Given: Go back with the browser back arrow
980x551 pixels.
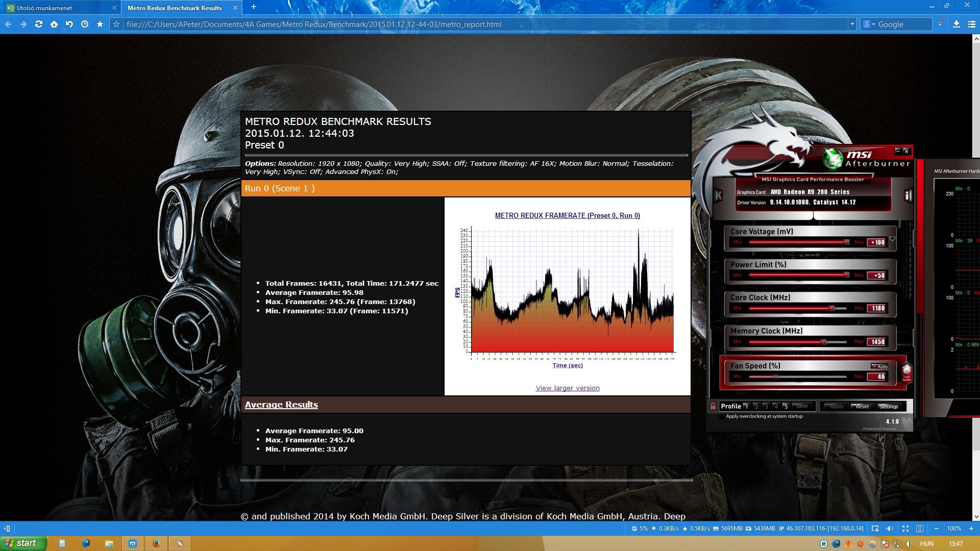Looking at the screenshot, I should pyautogui.click(x=8, y=24).
